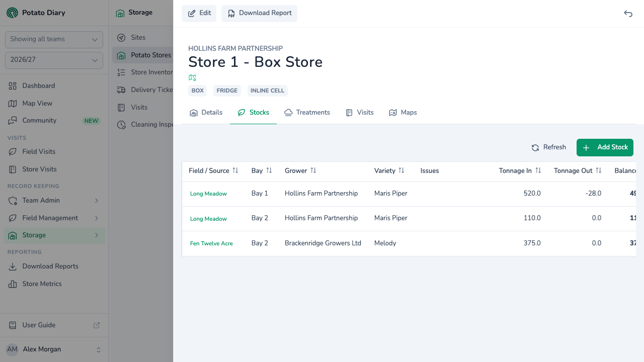Screen dimensions: 644x362
Task: Open the Alex Morgan user menu
Action: [x=54, y=349]
